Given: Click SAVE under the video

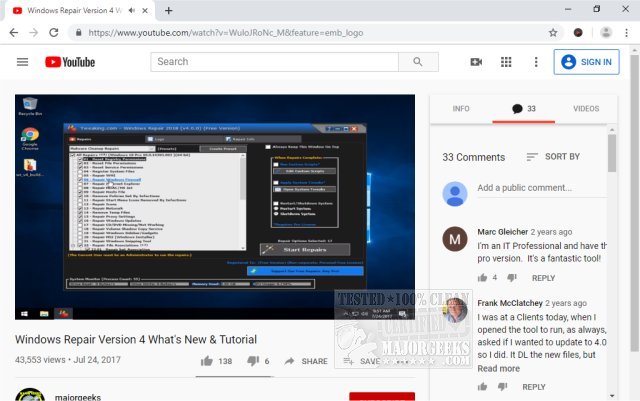Looking at the screenshot, I should [x=362, y=361].
